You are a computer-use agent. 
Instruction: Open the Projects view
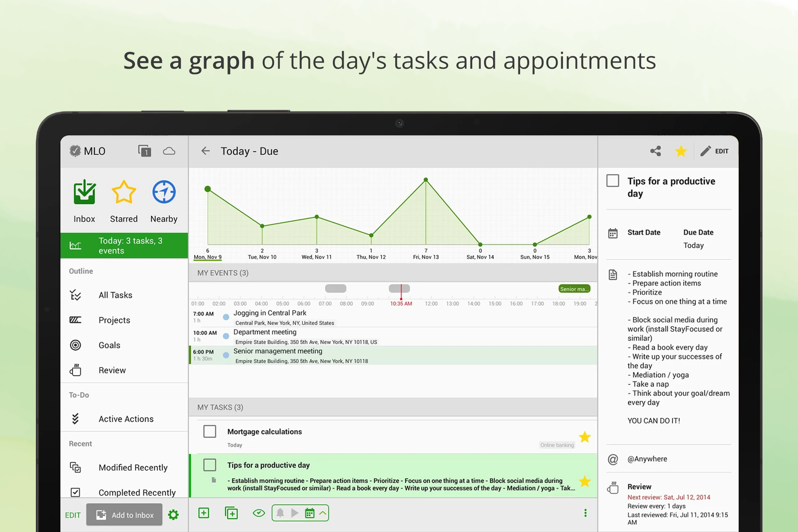pyautogui.click(x=114, y=320)
